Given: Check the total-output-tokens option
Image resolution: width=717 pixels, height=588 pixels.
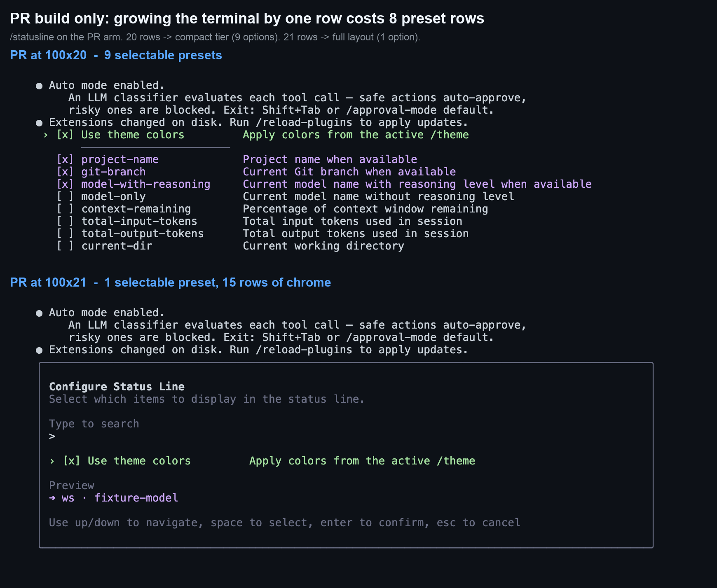Looking at the screenshot, I should pos(65,233).
